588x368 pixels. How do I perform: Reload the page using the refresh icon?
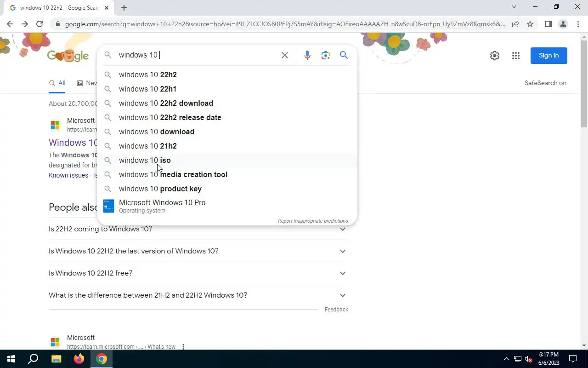click(x=40, y=24)
